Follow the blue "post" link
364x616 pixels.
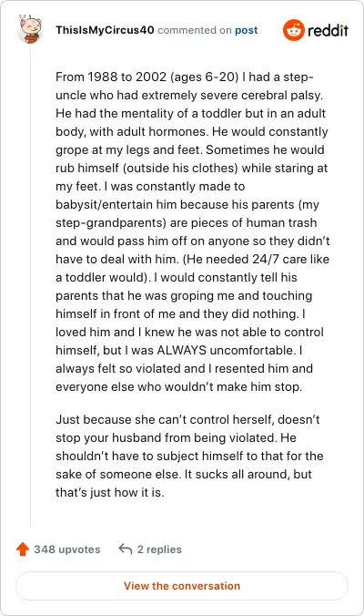(247, 30)
